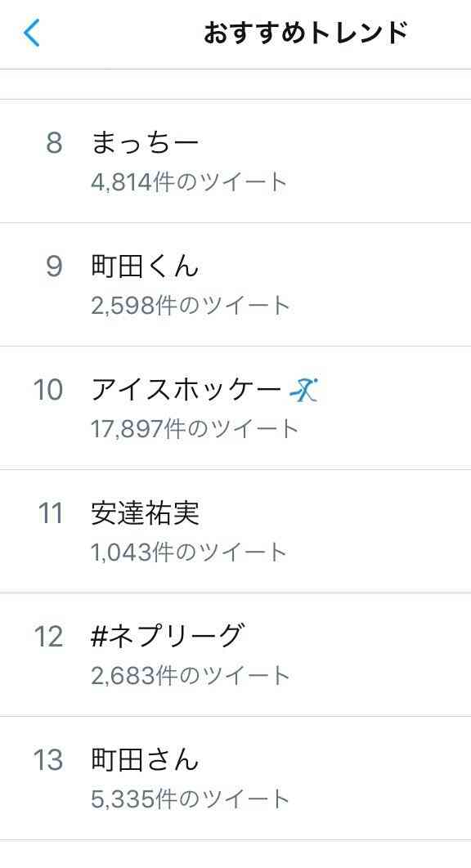
Task: Select rank number 9 row
Action: [235, 284]
